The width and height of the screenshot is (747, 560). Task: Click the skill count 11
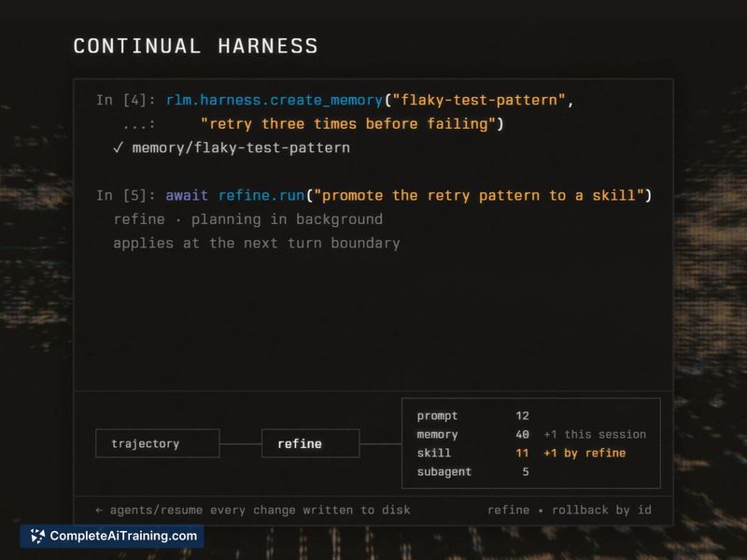pos(522,453)
